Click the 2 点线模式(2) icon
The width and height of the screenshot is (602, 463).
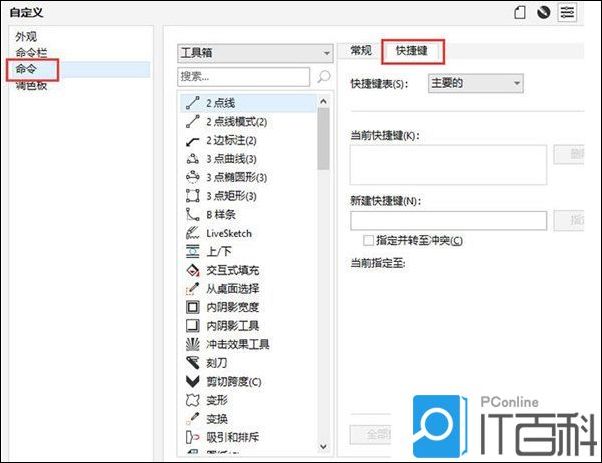pos(192,121)
